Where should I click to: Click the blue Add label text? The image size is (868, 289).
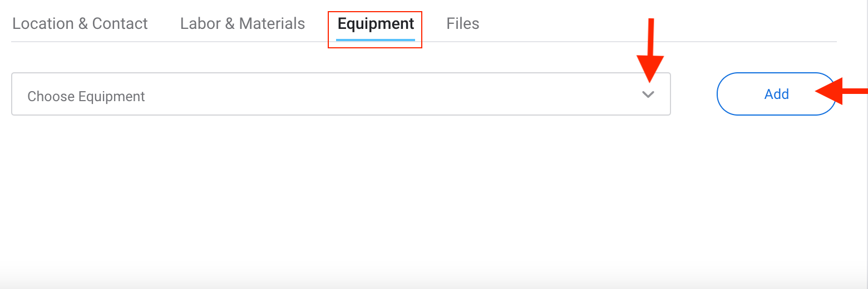(777, 94)
